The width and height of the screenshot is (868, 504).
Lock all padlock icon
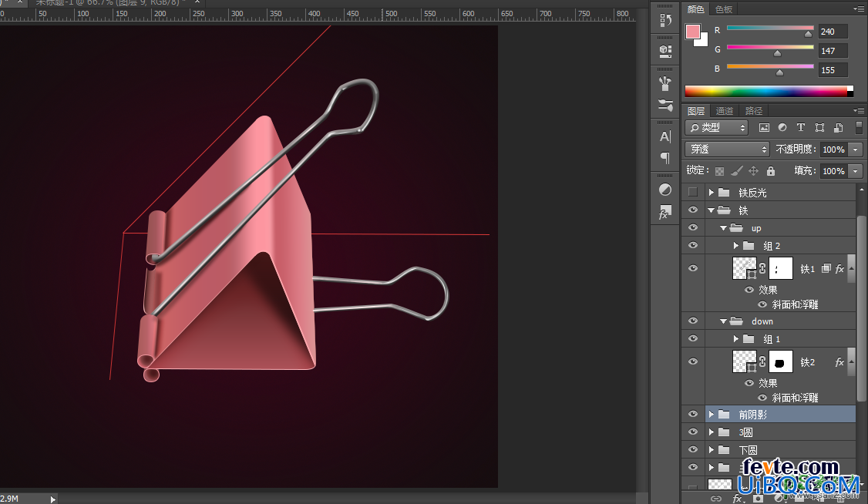pos(771,171)
